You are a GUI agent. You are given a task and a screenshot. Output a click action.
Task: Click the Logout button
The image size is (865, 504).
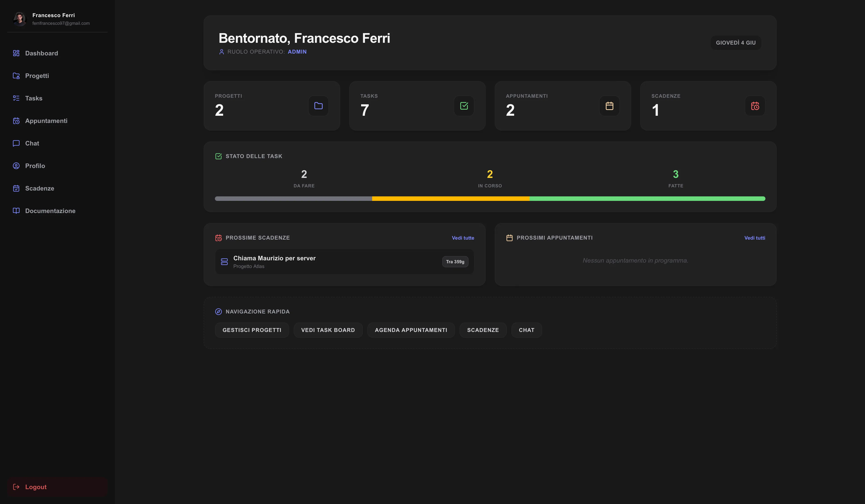click(57, 487)
